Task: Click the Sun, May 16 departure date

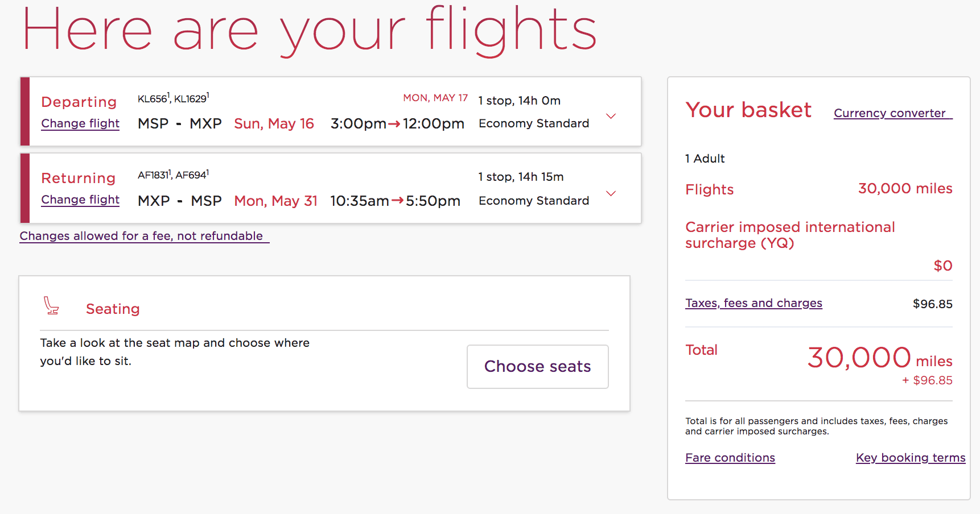Action: pos(274,124)
